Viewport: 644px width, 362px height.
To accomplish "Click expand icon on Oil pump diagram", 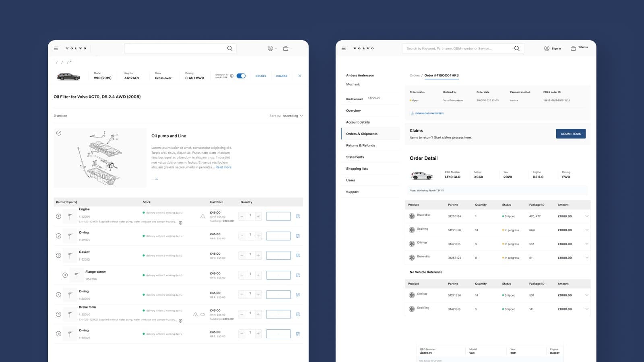I will pos(59,133).
